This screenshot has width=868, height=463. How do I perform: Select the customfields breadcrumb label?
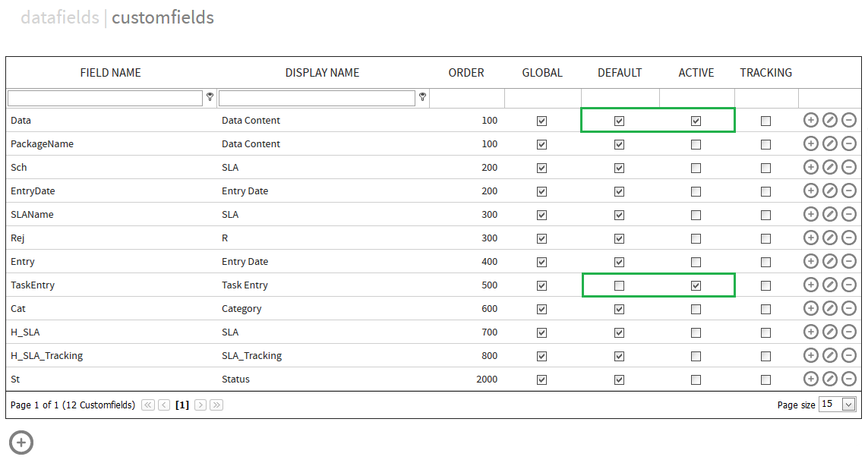pyautogui.click(x=162, y=17)
